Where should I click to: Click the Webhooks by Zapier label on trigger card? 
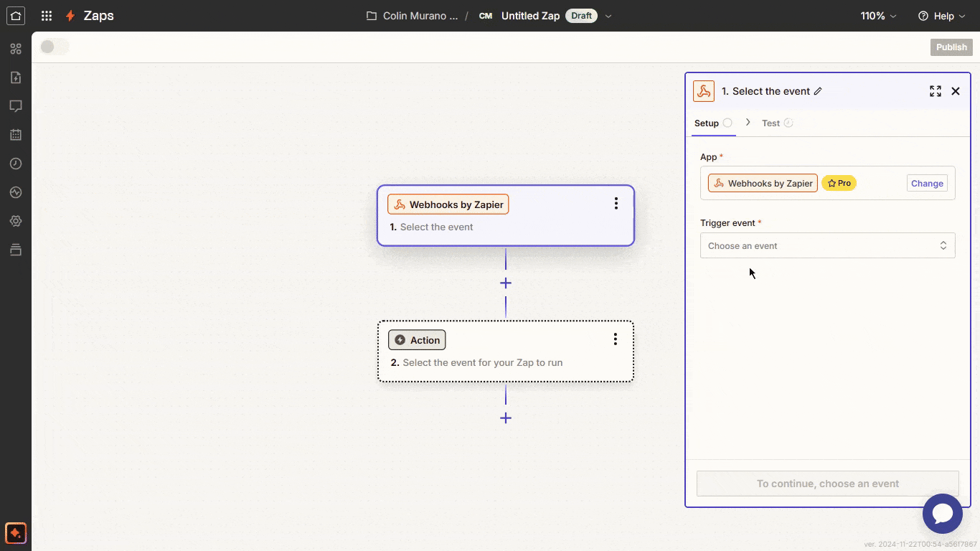pos(448,204)
